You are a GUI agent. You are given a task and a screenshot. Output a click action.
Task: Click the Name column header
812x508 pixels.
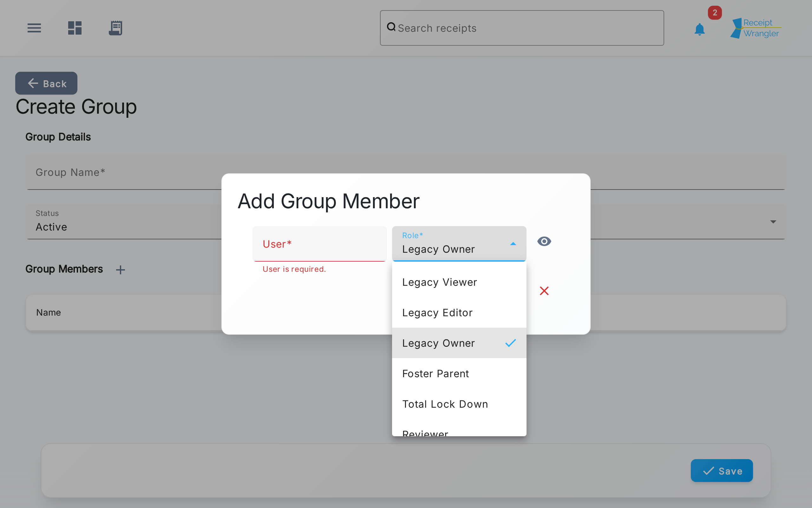(49, 312)
